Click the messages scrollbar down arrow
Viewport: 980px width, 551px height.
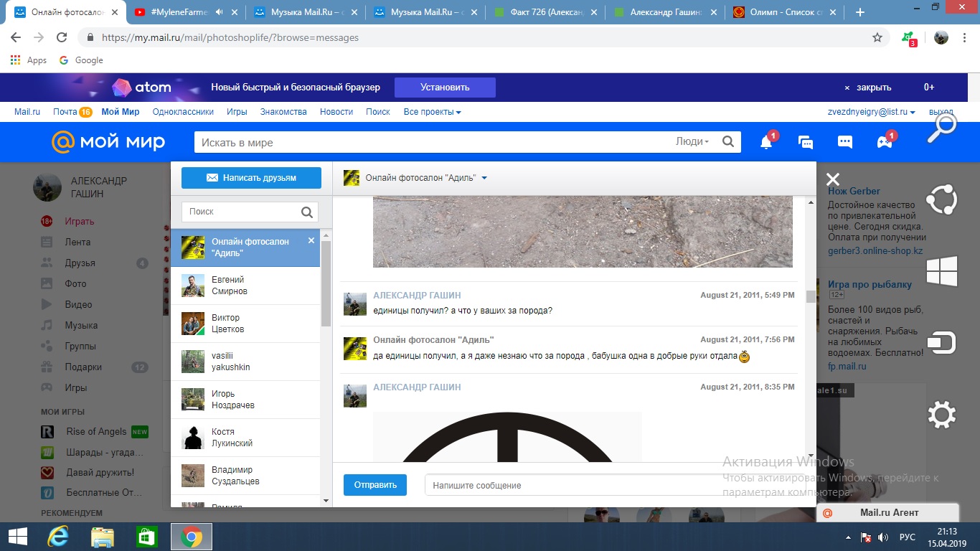[811, 455]
